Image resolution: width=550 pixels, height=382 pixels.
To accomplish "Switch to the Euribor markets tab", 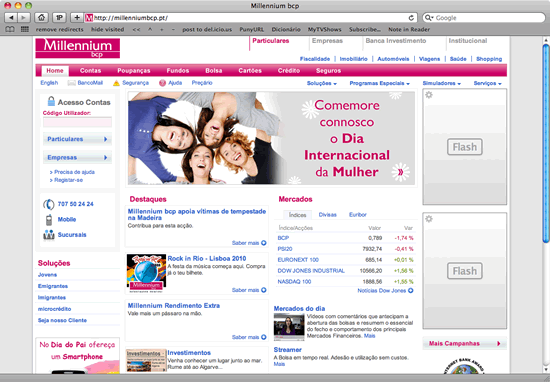I will (358, 215).
